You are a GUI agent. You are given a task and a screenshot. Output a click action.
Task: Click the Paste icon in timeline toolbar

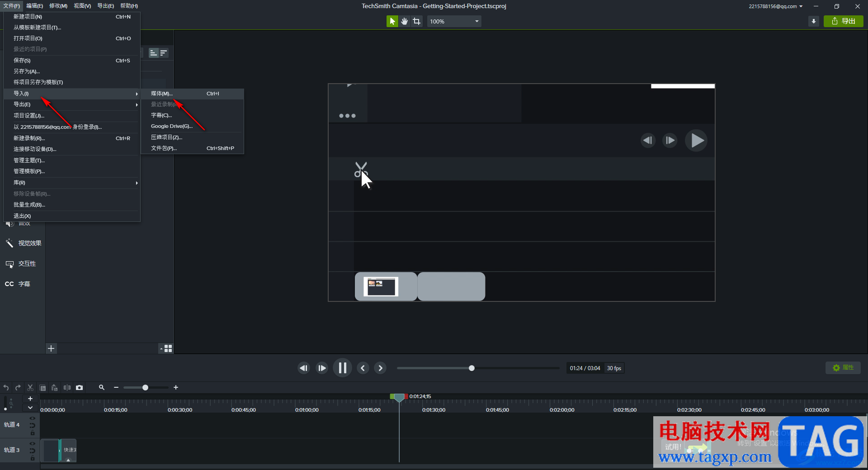(x=55, y=388)
